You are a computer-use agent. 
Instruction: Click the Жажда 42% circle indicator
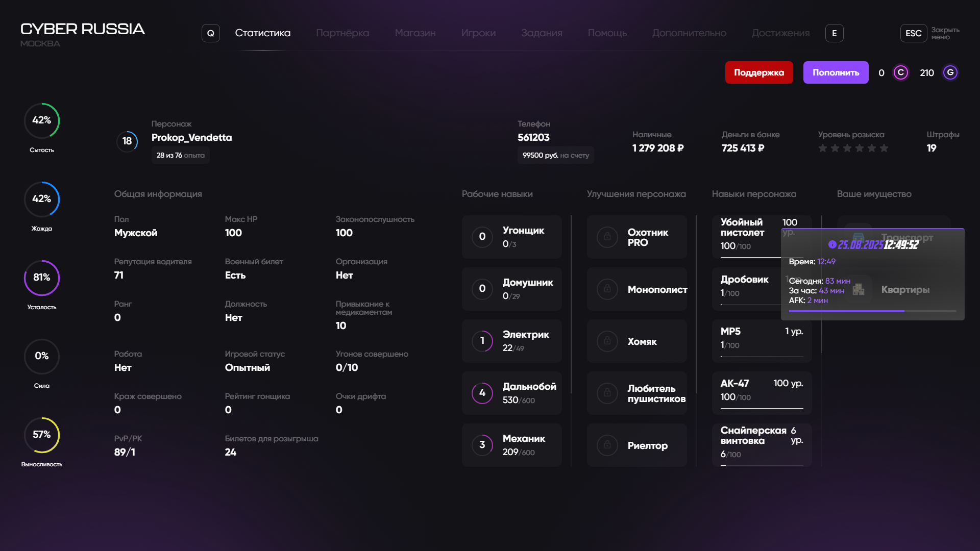pos(42,199)
